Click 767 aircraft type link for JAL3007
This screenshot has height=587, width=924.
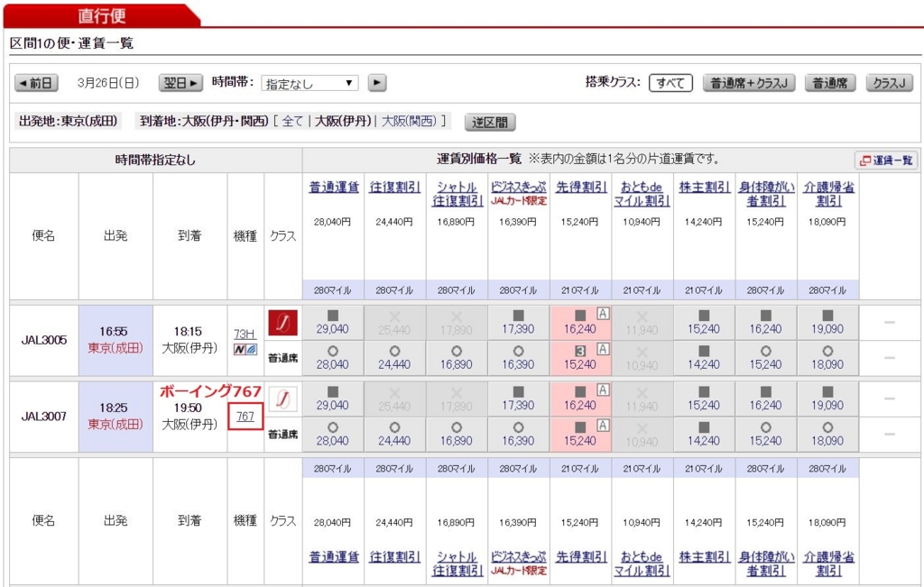coord(245,417)
